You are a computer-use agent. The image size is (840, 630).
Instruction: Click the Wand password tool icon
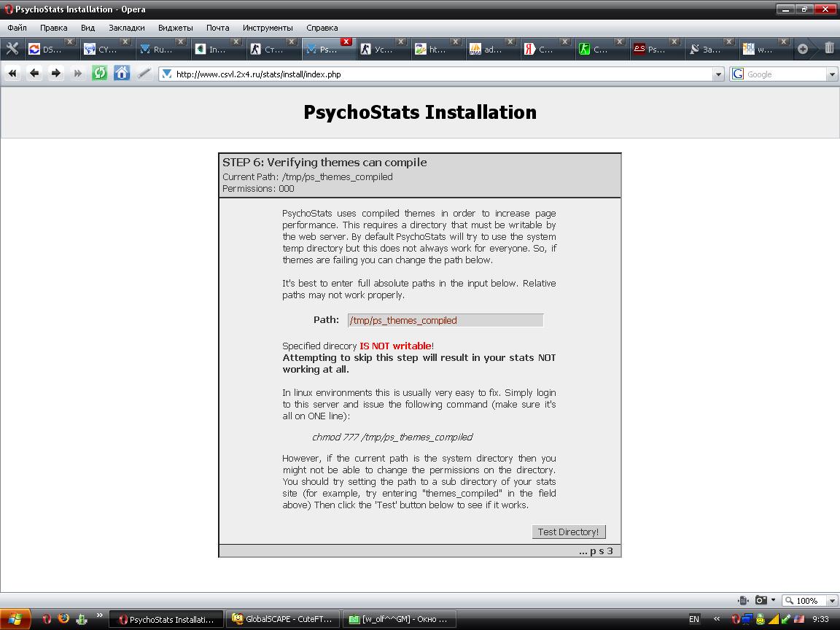click(144, 74)
